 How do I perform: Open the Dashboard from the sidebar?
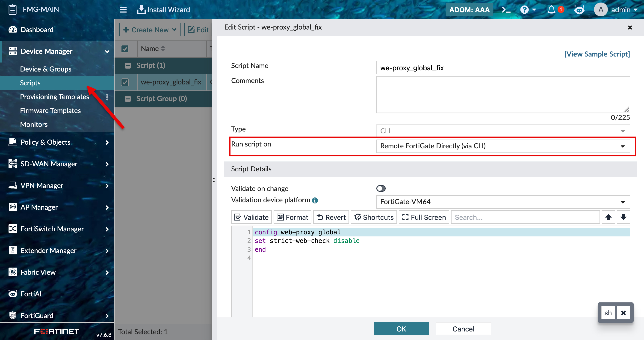37,30
